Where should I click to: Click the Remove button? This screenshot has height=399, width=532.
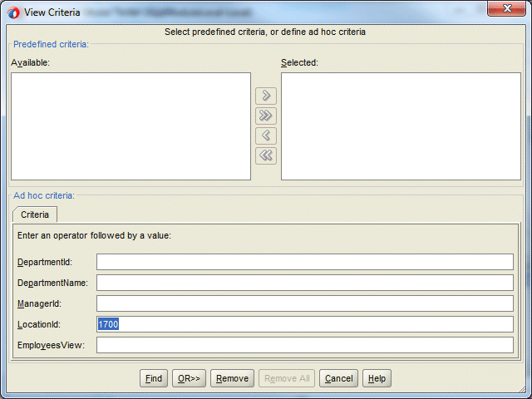tap(232, 378)
